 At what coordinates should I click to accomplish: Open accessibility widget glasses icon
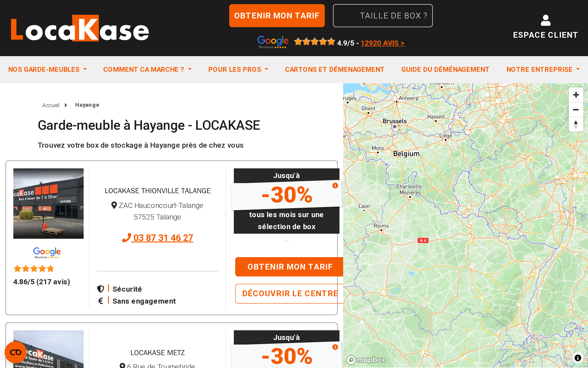pos(16,352)
